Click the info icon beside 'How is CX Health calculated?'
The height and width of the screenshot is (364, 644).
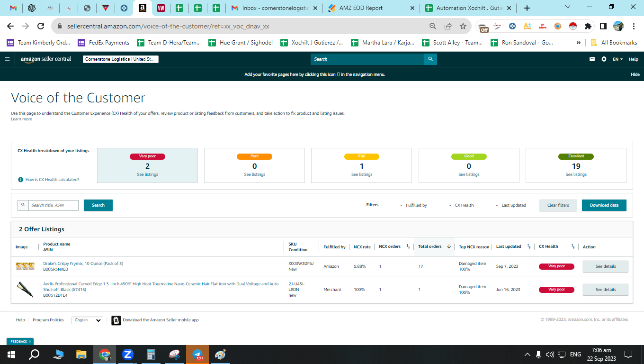20,180
